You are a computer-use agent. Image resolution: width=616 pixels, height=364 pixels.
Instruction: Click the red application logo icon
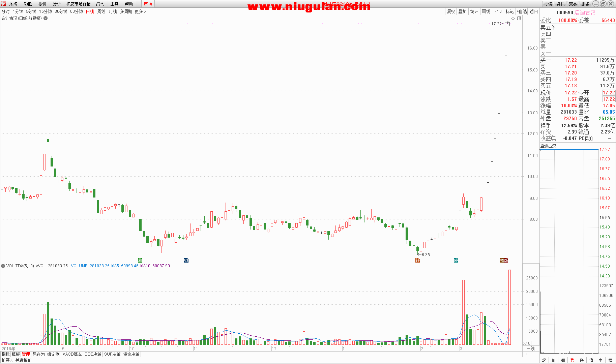(x=3, y=3)
